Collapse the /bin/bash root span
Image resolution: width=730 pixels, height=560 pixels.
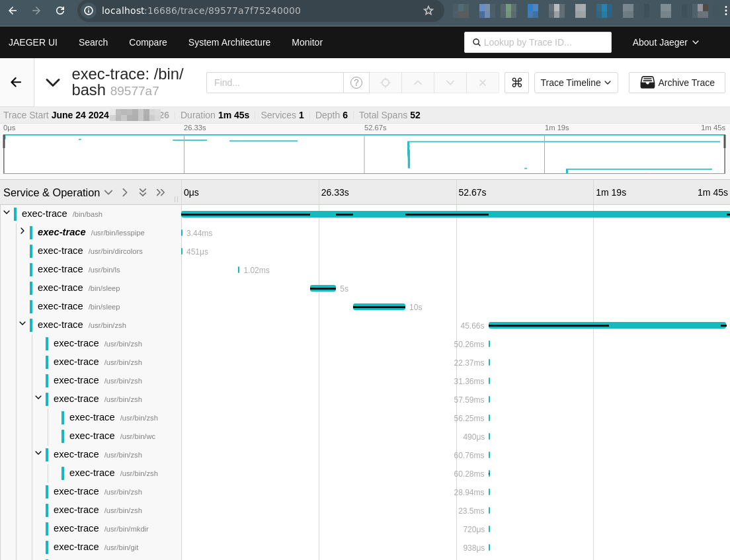(x=7, y=213)
